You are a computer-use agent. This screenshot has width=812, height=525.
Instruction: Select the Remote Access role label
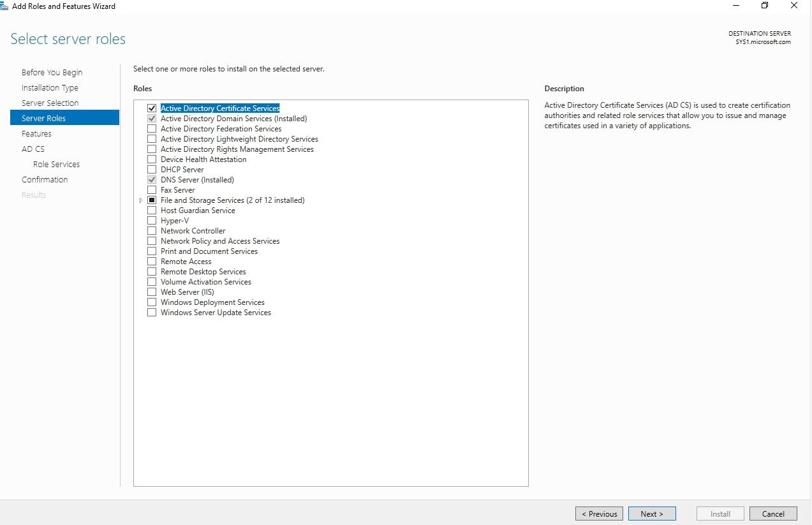click(186, 262)
